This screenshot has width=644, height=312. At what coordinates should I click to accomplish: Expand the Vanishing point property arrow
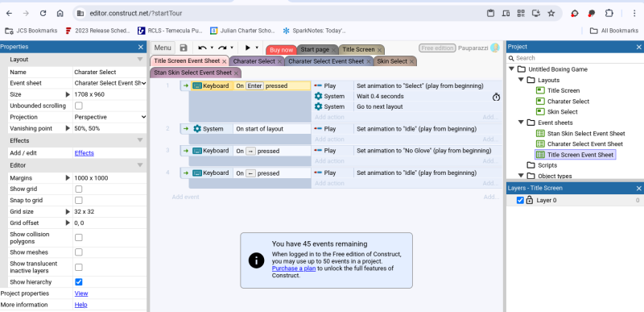click(68, 128)
